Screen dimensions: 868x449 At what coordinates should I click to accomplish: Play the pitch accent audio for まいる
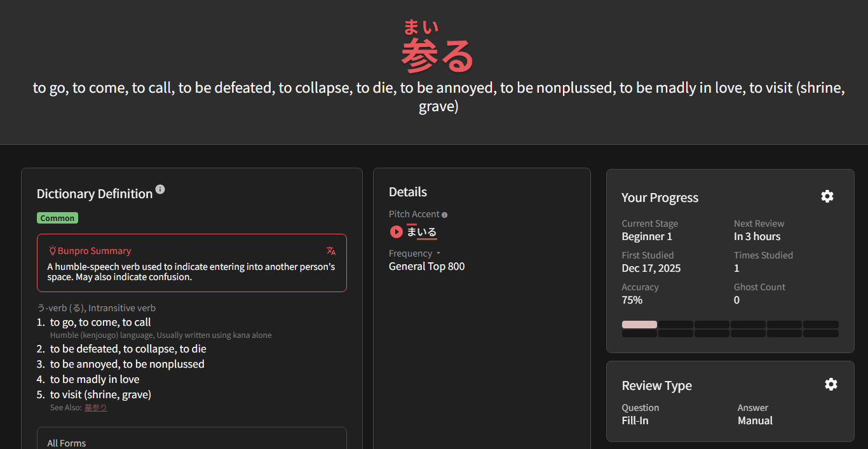pos(396,232)
